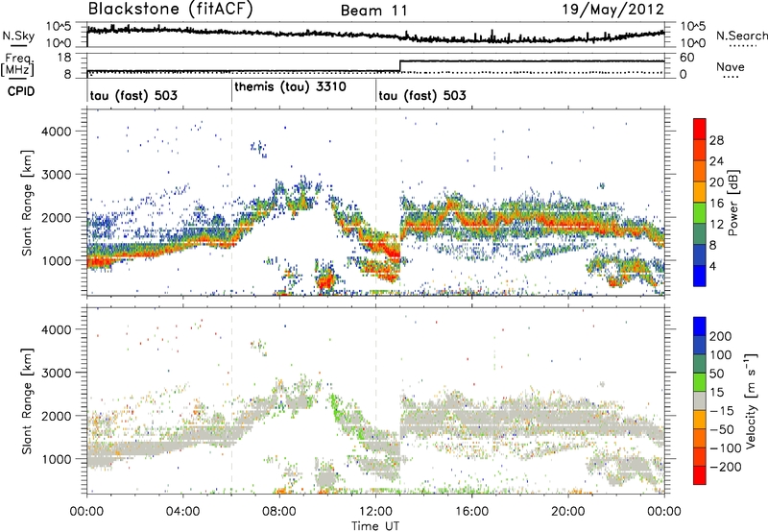Click the '16:00' time tick label
Viewport: 768px width, 532px height.
coord(471,512)
